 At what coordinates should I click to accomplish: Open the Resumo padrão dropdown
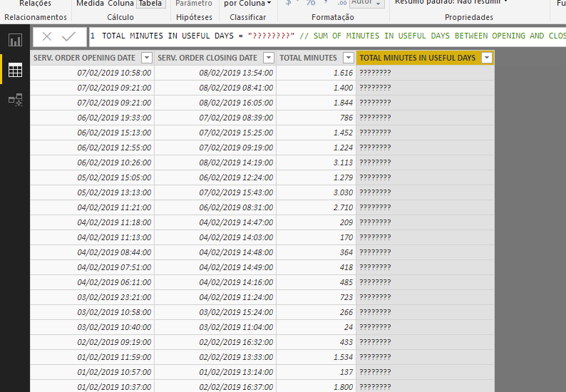click(451, 2)
